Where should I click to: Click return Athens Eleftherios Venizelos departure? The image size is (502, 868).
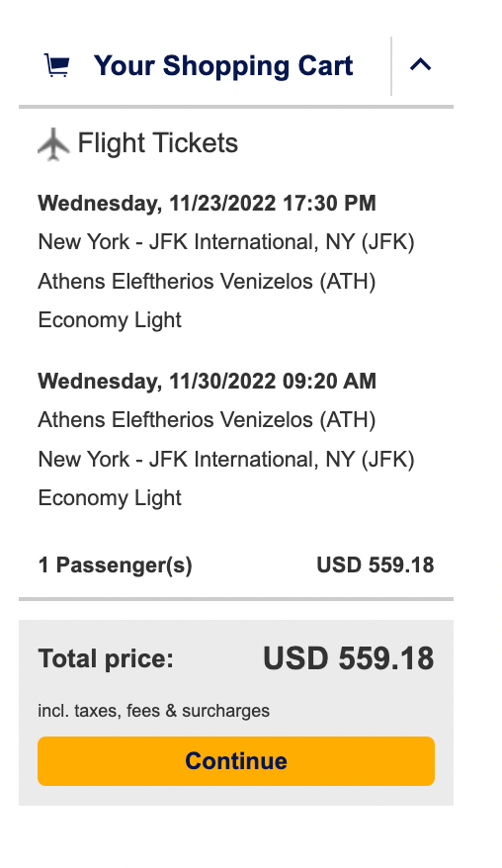[x=207, y=420]
